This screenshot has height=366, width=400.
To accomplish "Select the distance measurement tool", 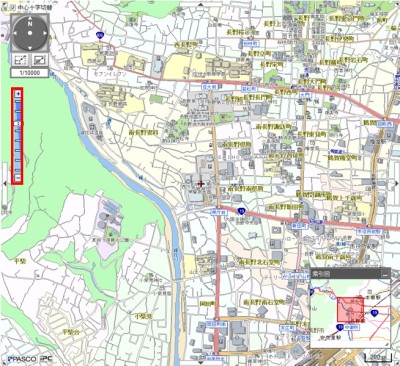I will (x=20, y=60).
